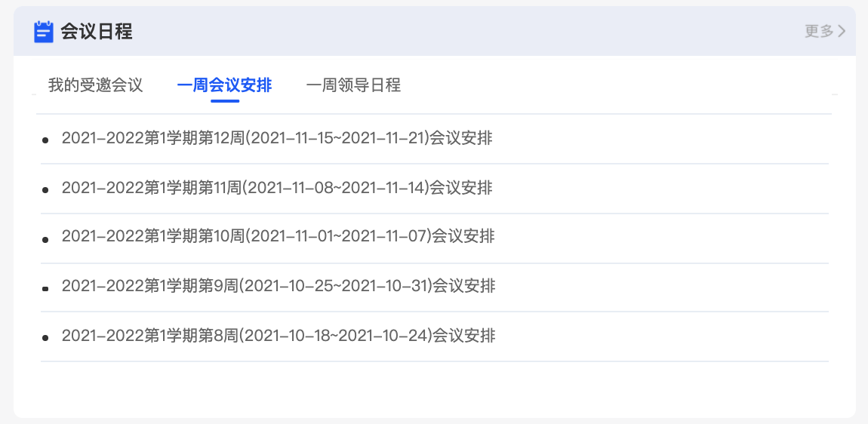Screen dimensions: 868x424
Task: Select the 第8周 meeting arrangement entry
Action: coord(279,336)
